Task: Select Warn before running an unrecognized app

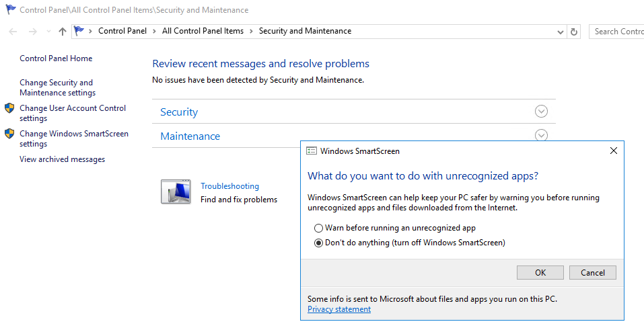Action: [395, 228]
